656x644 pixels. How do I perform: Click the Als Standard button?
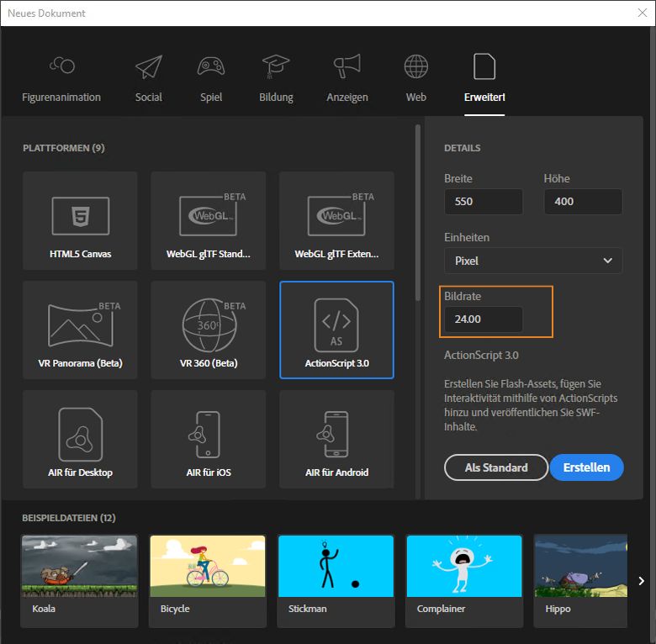pyautogui.click(x=495, y=467)
